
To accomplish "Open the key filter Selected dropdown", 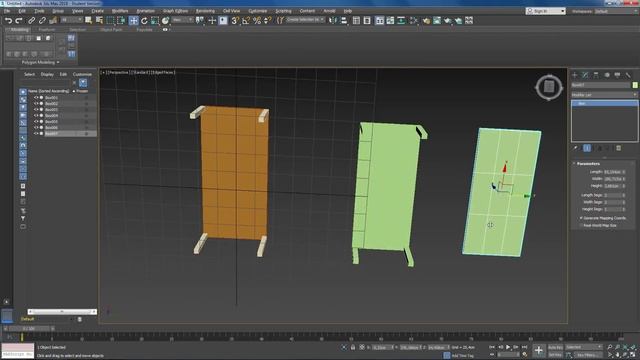I will tap(584, 347).
